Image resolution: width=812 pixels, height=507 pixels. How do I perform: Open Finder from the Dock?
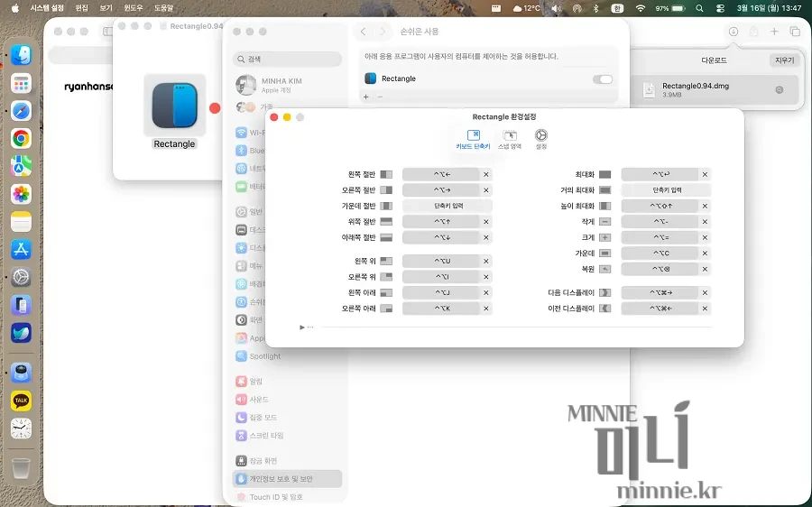[22, 55]
